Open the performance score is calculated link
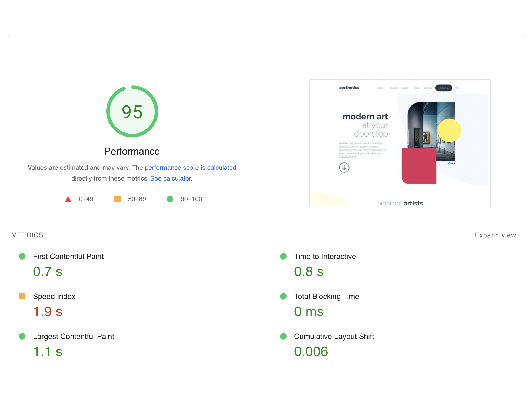Viewport: 532px width, 399px height. pos(190,168)
